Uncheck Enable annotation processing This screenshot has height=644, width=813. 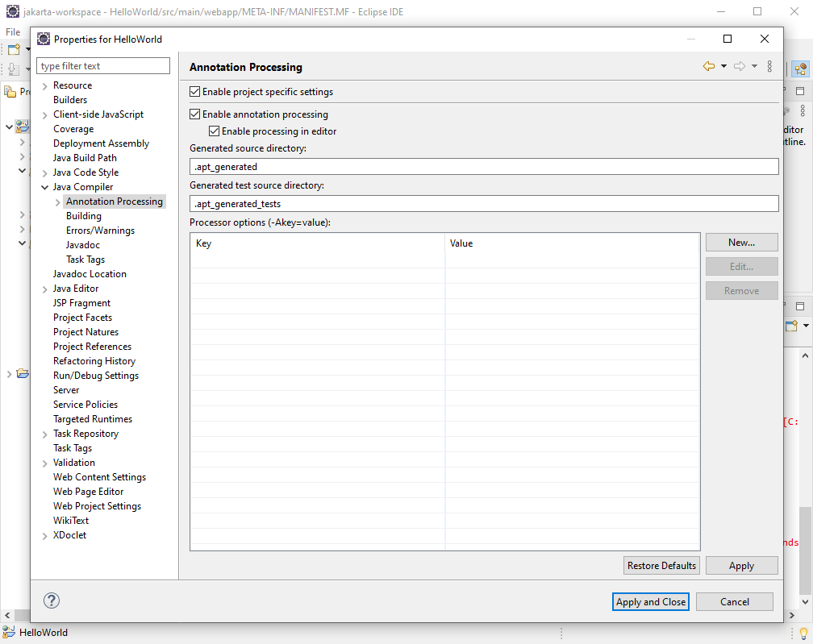coord(194,114)
